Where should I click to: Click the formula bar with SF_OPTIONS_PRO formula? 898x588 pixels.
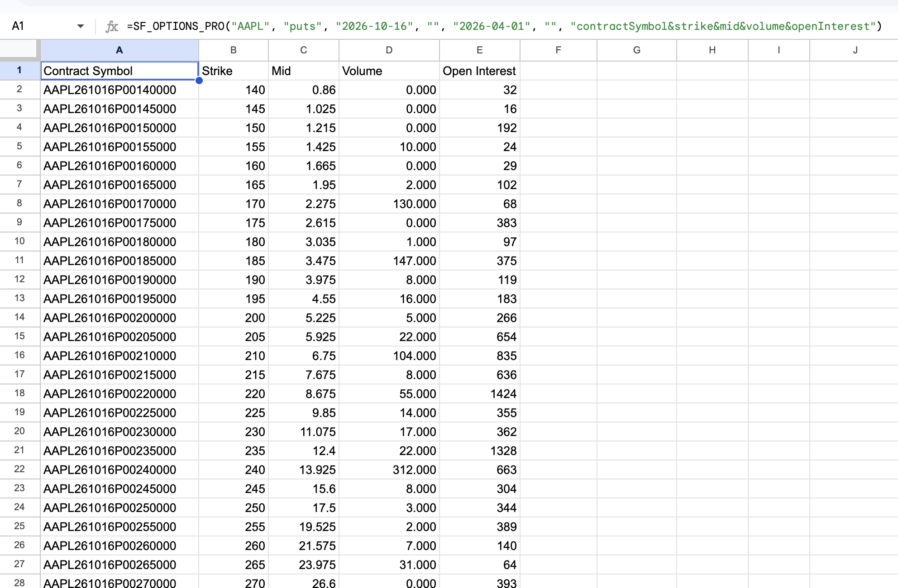click(x=505, y=26)
